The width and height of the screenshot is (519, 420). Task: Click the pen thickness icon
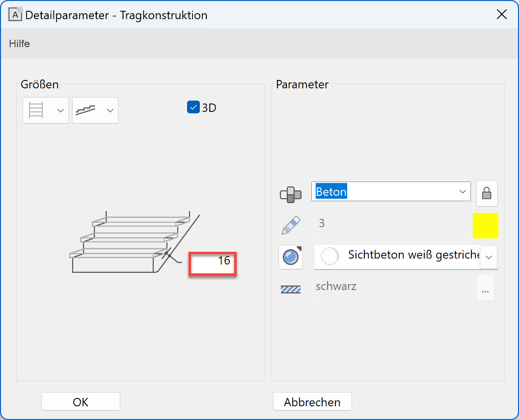pyautogui.click(x=290, y=225)
